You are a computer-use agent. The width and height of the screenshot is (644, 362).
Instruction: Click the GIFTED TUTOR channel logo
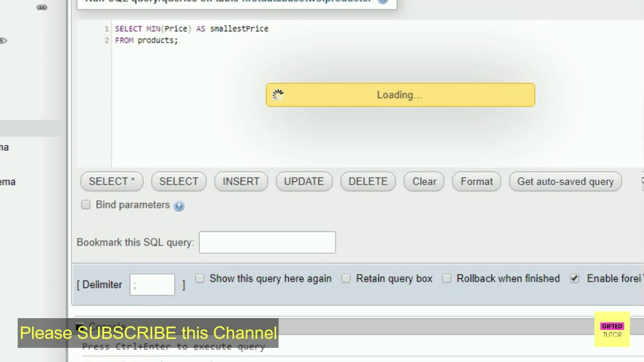[x=612, y=329]
